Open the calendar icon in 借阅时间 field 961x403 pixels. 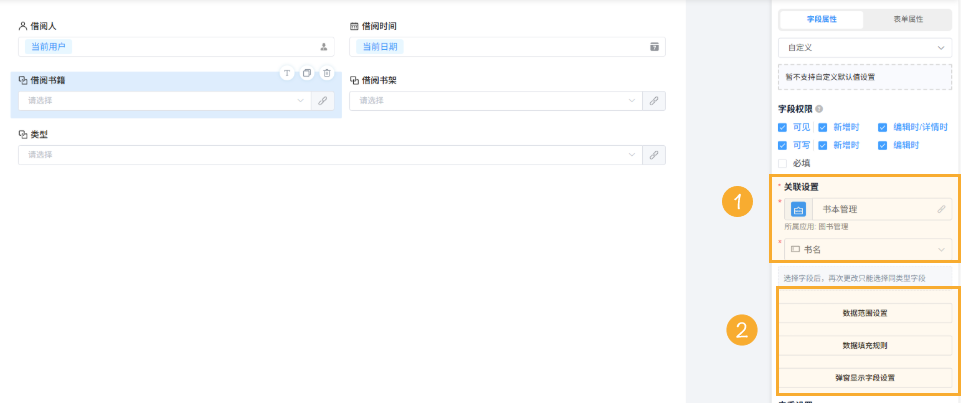[654, 47]
